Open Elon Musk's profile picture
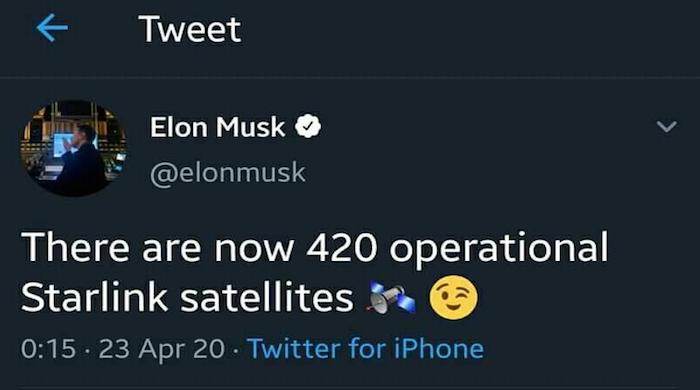 pos(74,148)
